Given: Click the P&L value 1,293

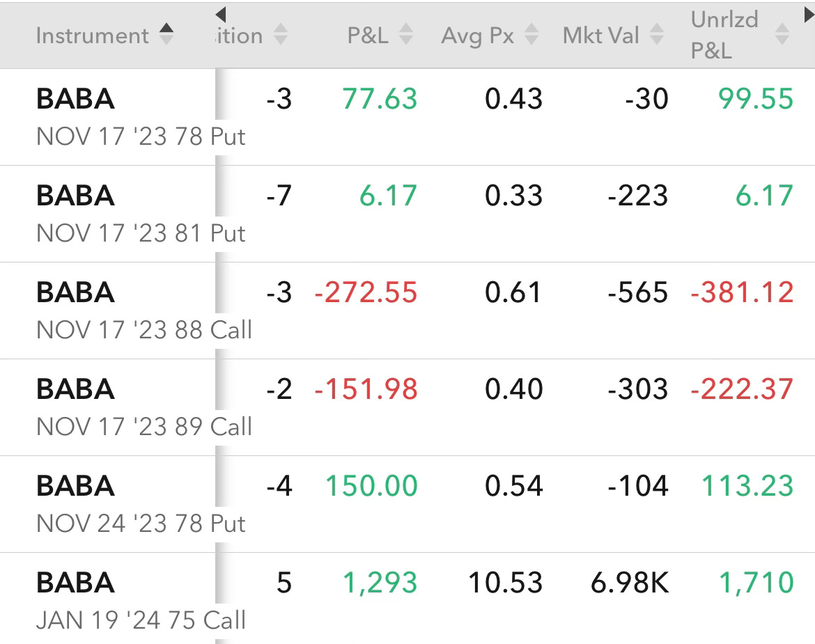Looking at the screenshot, I should 380,583.
